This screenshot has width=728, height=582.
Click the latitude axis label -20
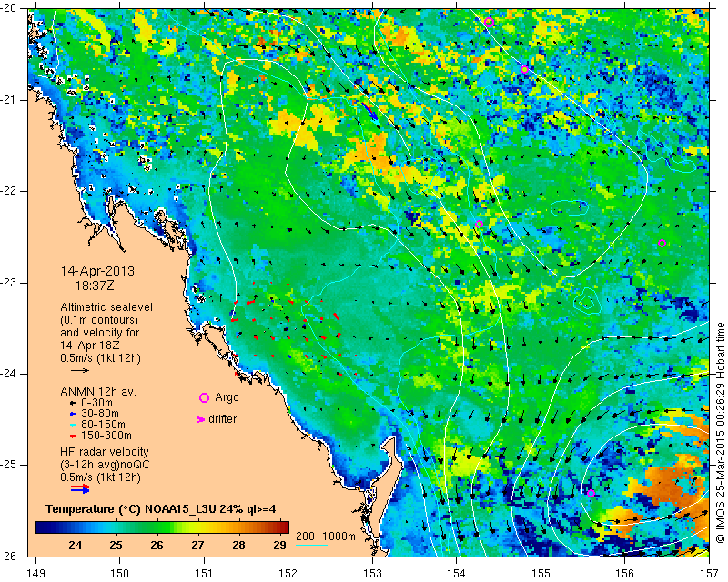click(x=9, y=9)
